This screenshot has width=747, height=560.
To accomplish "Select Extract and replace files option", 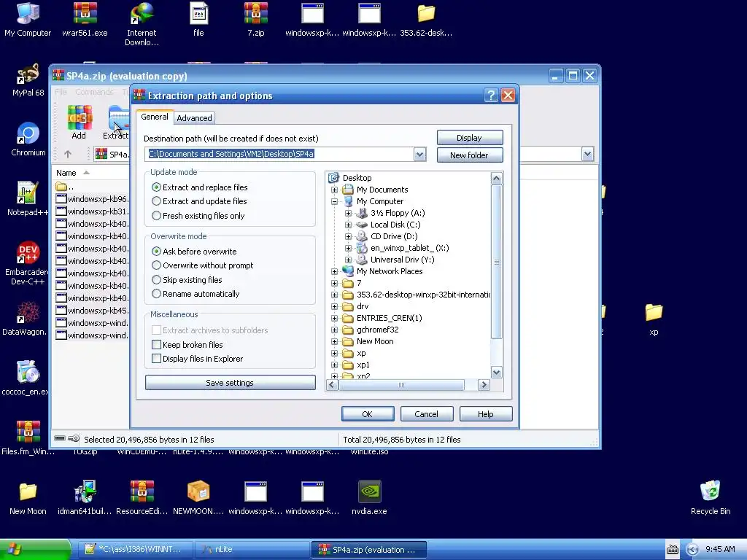I will [156, 187].
